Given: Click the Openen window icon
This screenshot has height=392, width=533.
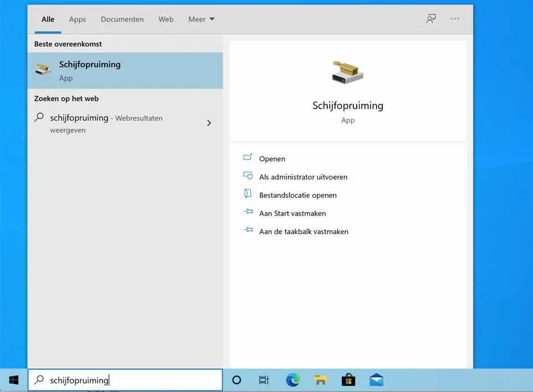Looking at the screenshot, I should coord(248,158).
